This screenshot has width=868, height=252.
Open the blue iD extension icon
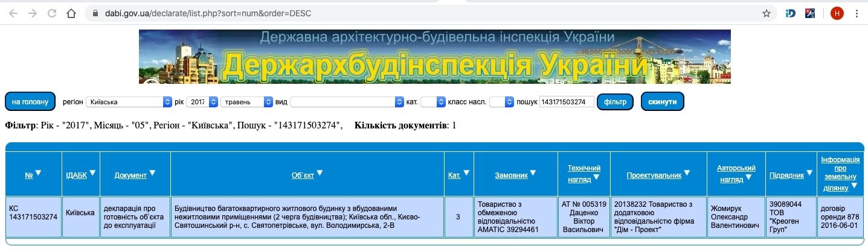click(x=791, y=13)
